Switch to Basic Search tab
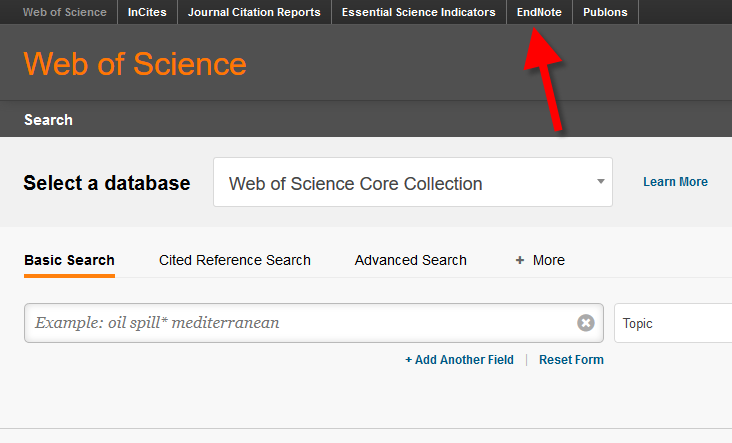Screen dimensions: 732x443 point(69,260)
